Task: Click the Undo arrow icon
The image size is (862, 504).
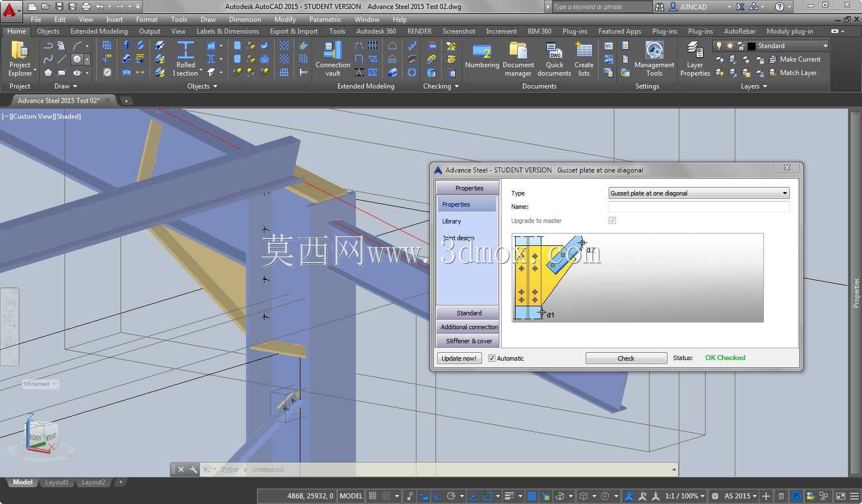Action: click(x=99, y=7)
